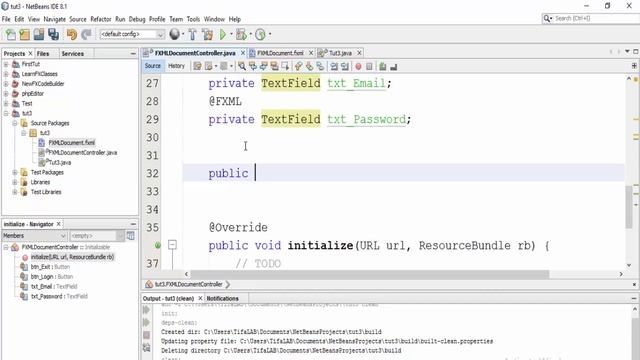Click the Redo toolbar icon
This screenshot has width=640, height=360.
pyautogui.click(x=86, y=34)
